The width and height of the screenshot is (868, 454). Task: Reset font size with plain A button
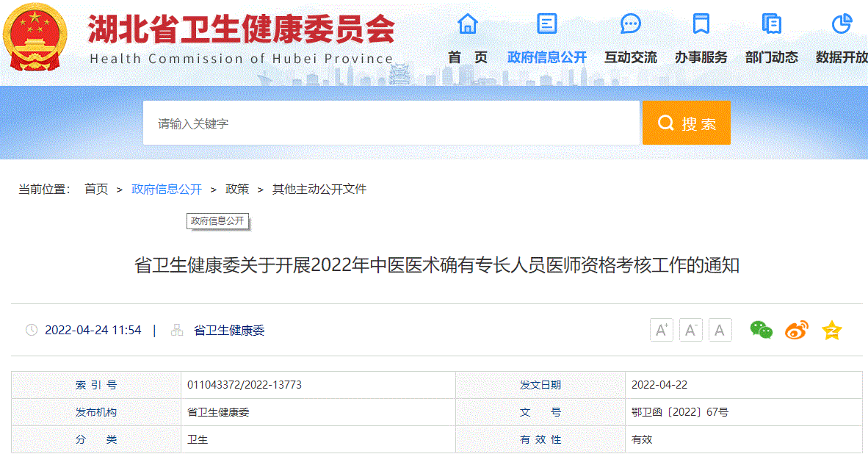pos(720,331)
